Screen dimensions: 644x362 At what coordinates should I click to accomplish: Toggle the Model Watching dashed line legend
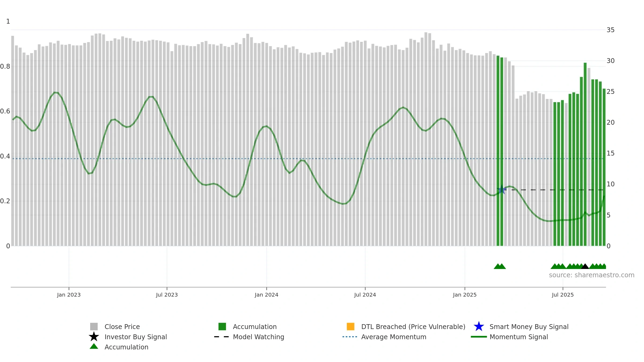click(x=222, y=337)
